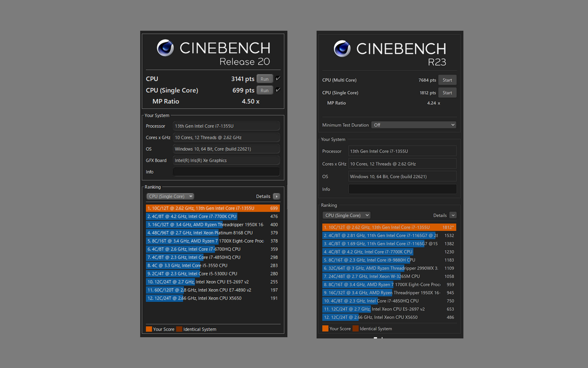The image size is (588, 368).
Task: Expand Details chevron in R23 ranking
Action: (453, 215)
